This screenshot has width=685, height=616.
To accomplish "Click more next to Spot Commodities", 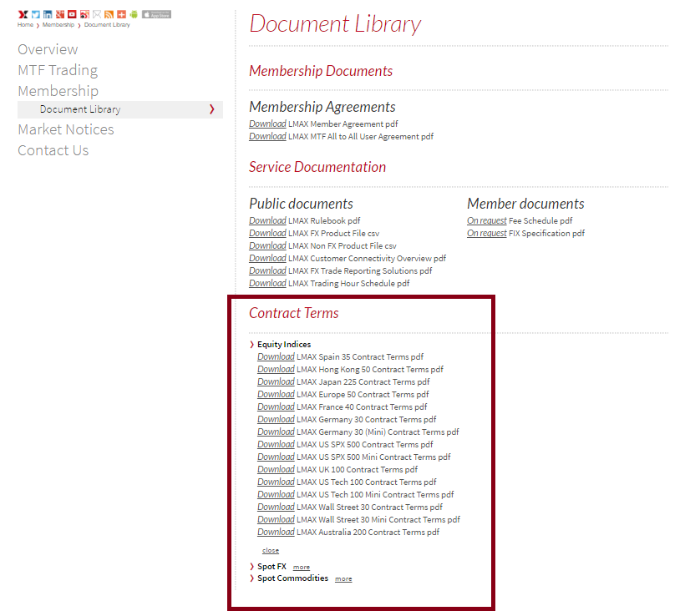I will pyautogui.click(x=343, y=579).
